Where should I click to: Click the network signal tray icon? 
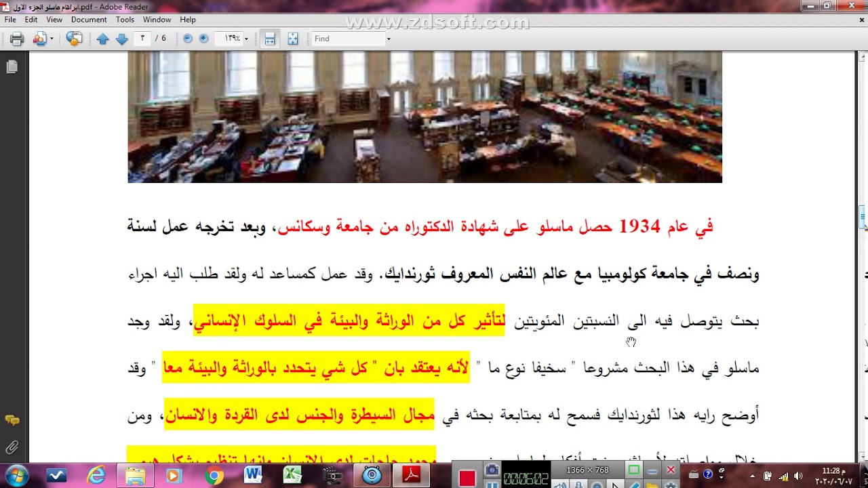(784, 476)
